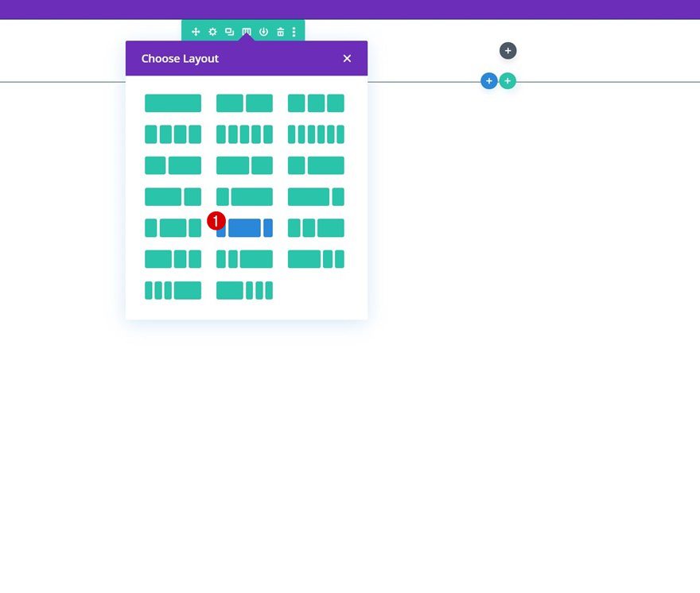This screenshot has width=700, height=593.
Task: Delete the row with the trash icon
Action: (x=279, y=31)
